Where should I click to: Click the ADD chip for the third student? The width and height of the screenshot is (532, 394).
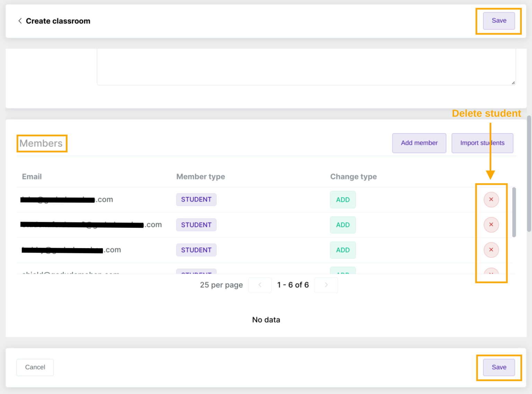(343, 250)
